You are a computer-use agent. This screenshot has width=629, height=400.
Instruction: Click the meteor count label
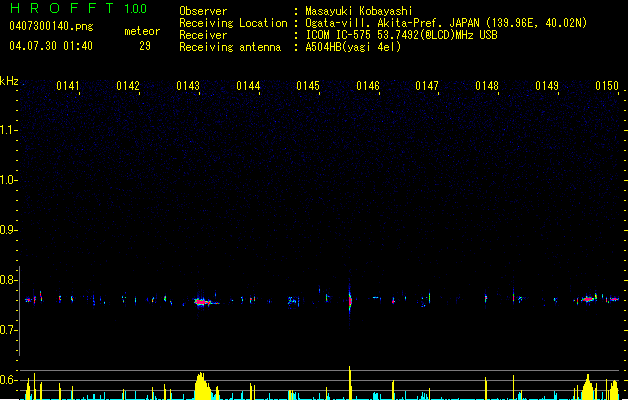[x=142, y=31]
